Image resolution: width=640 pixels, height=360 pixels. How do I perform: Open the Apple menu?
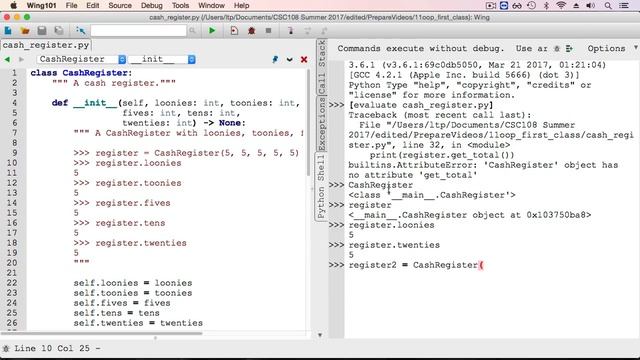point(13,6)
